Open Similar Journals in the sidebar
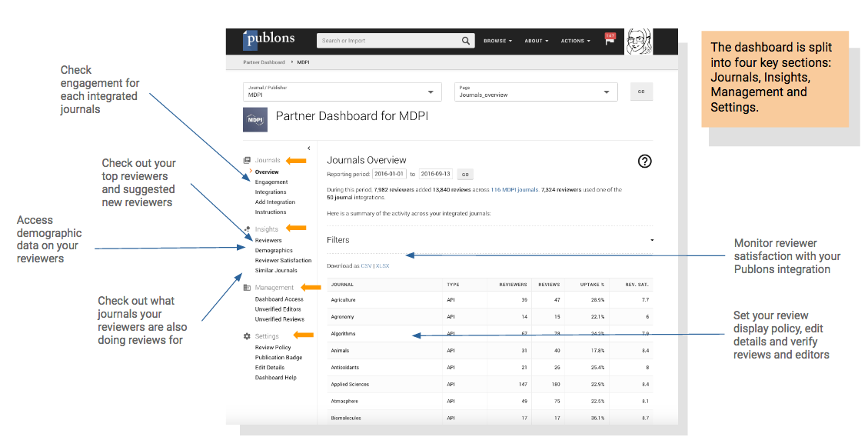The image size is (868, 447). (276, 270)
